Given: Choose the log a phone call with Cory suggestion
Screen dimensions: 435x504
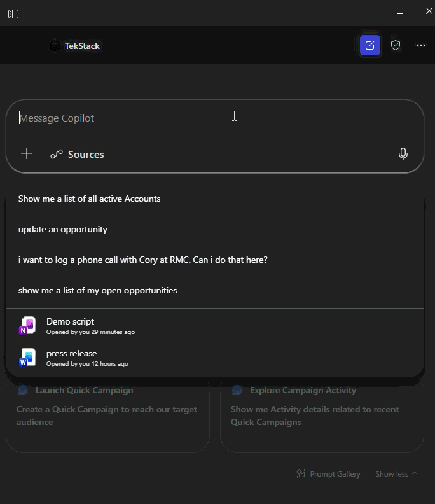Looking at the screenshot, I should [x=215, y=260].
